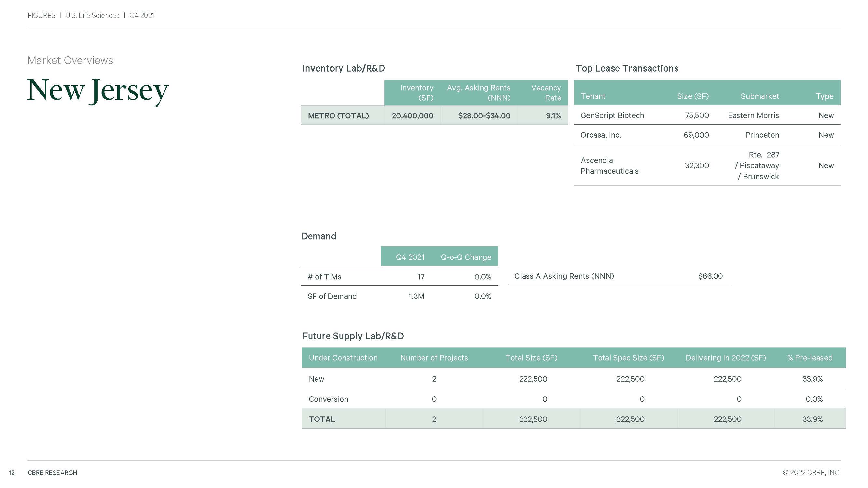Select the Inventory (SF) column header

[417, 93]
